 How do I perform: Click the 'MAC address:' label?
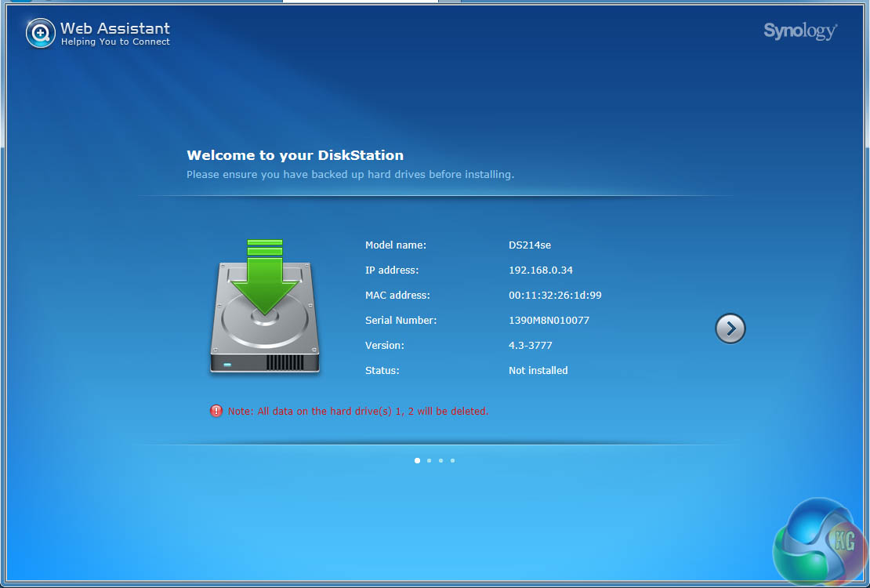tap(397, 295)
